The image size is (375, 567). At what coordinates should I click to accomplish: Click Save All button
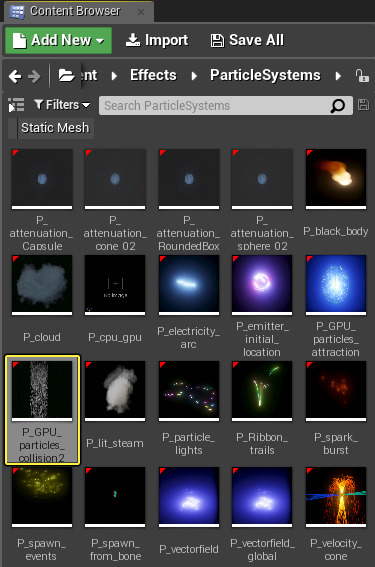pyautogui.click(x=247, y=40)
